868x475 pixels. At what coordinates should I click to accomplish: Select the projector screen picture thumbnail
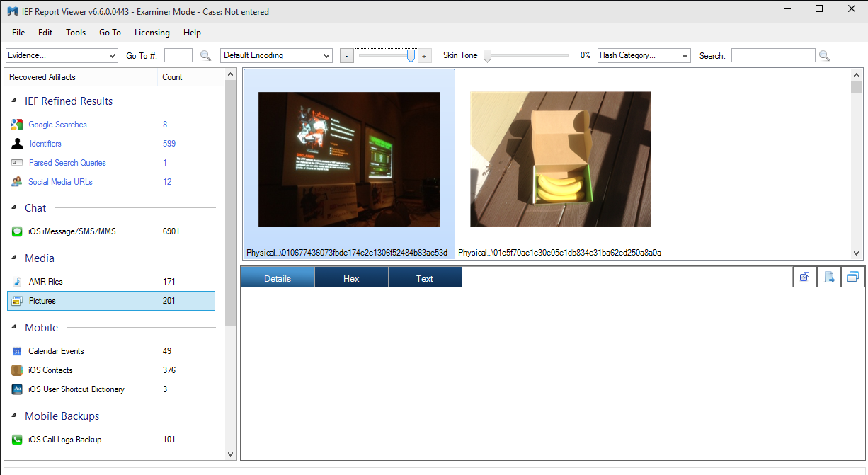coord(349,159)
